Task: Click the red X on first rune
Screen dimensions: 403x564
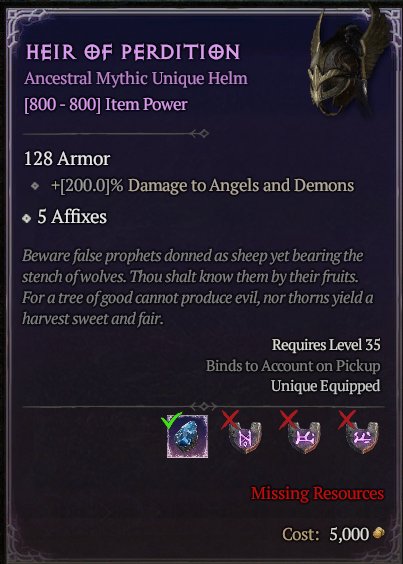Action: click(230, 420)
